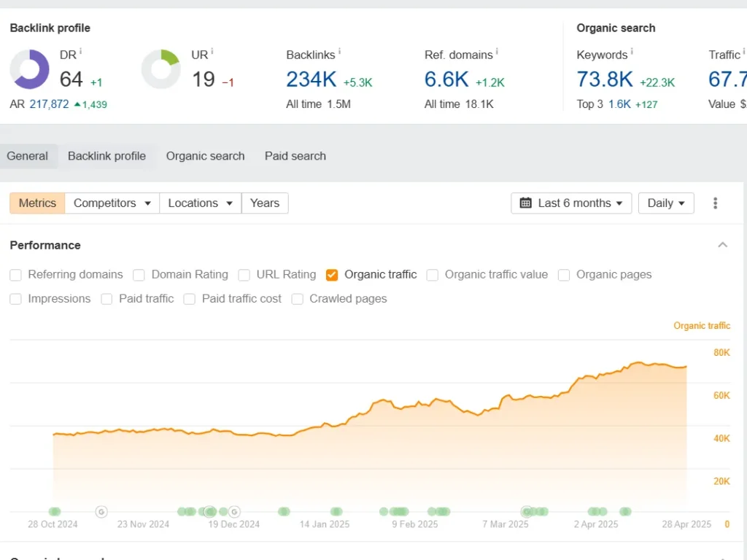
Task: Click the calendar icon in date range
Action: pos(525,203)
